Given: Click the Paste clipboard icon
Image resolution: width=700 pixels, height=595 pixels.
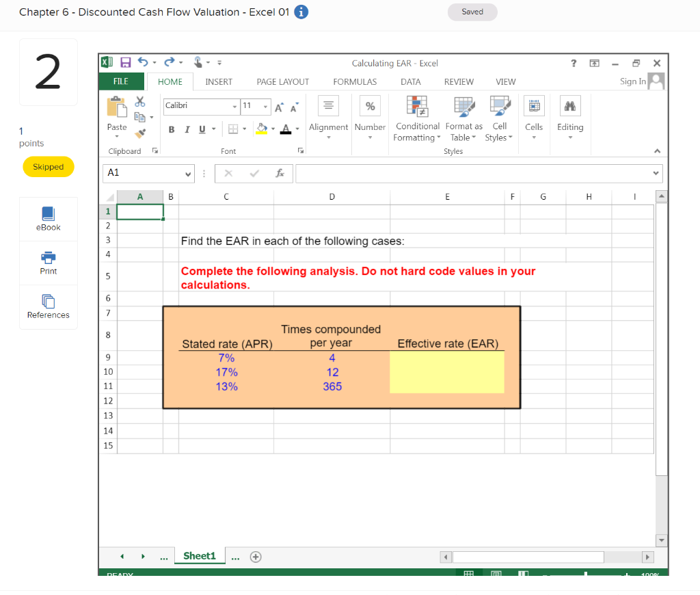Looking at the screenshot, I should click(x=117, y=107).
